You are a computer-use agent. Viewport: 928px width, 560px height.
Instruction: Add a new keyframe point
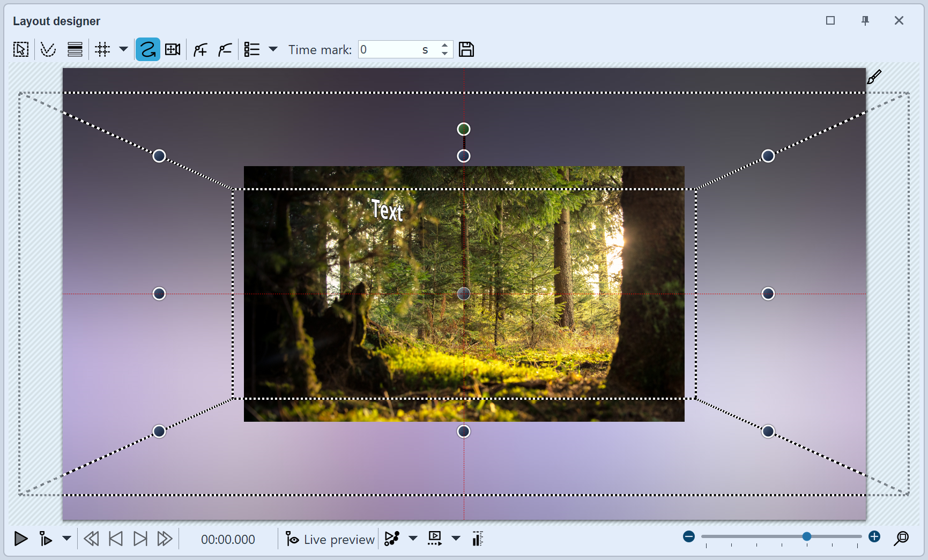tap(199, 49)
